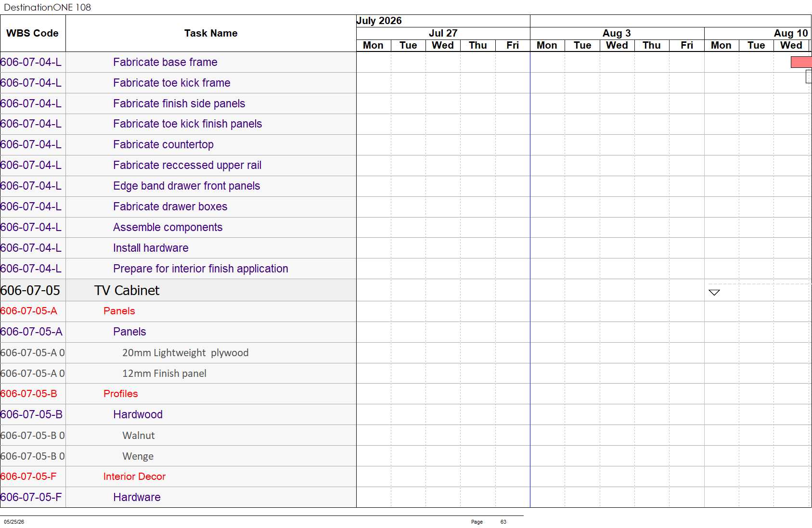Select the 606-07-05-F Hardware WBS code cell
The image size is (812, 528).
33,497
